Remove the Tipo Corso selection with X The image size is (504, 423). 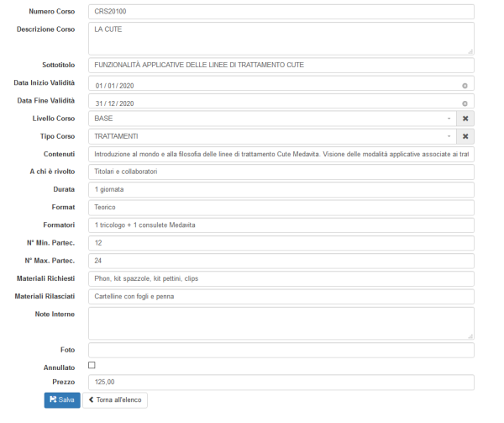click(x=466, y=136)
